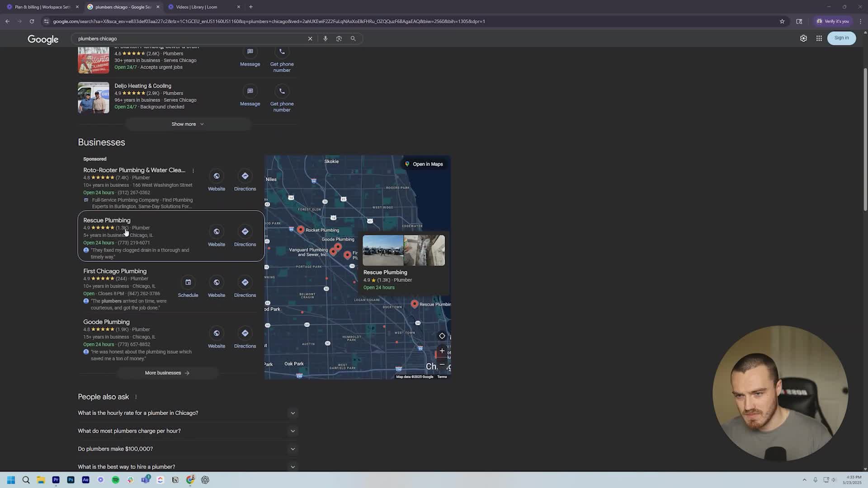Click the More businesses button
Image resolution: width=868 pixels, height=488 pixels.
pos(167,373)
